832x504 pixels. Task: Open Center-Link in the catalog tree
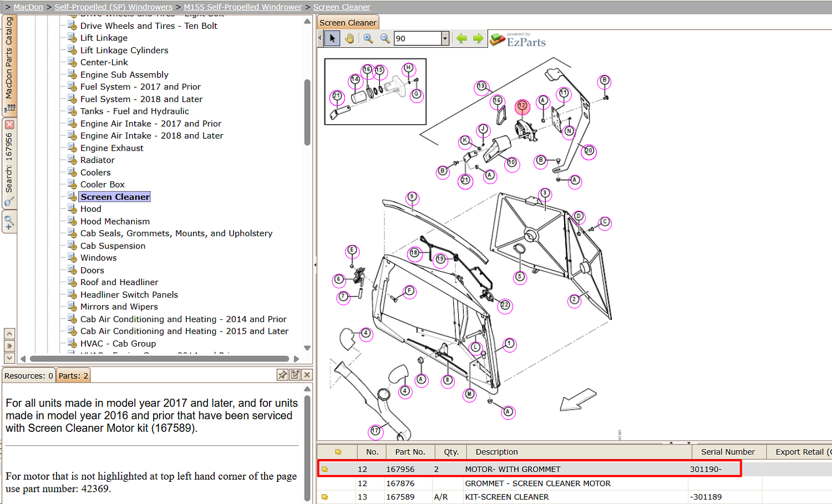(x=104, y=62)
